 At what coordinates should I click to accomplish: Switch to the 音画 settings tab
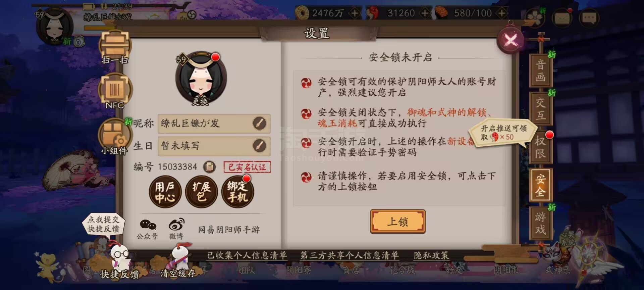[x=540, y=70]
